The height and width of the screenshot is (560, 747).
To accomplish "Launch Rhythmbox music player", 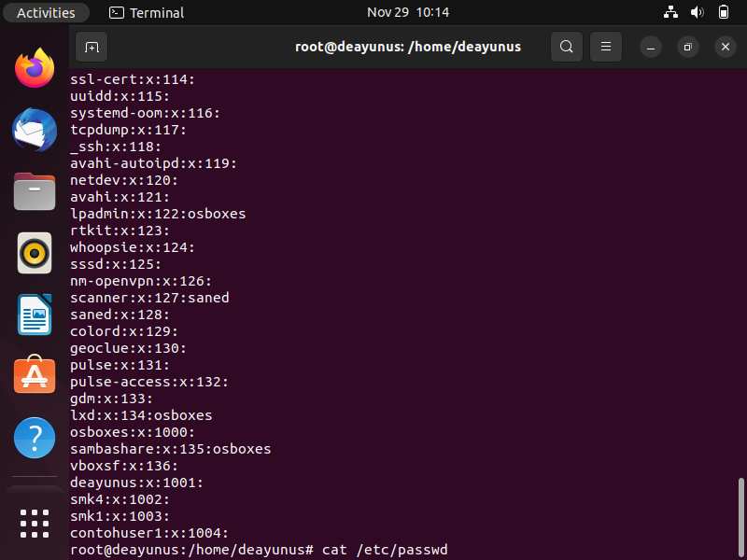I will point(35,253).
